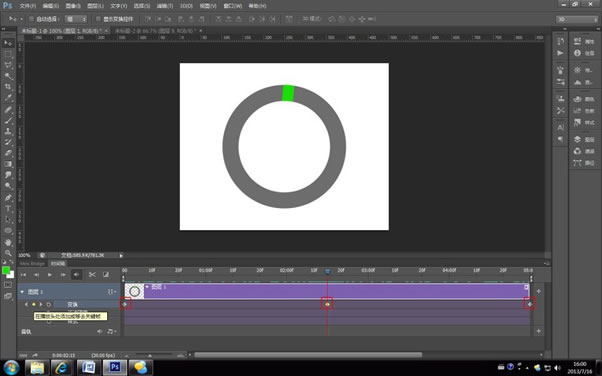Toggle timeline audio playback speaker button
This screenshot has height=376, width=602.
pos(76,274)
